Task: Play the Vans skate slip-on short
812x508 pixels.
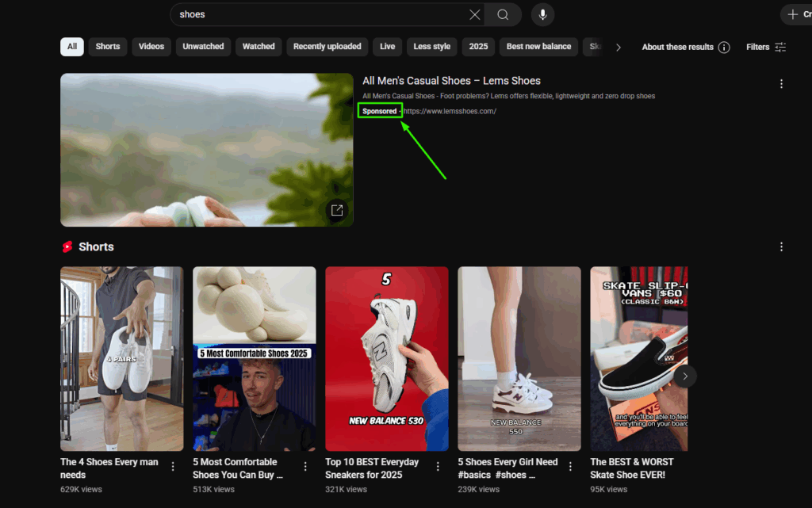Action: [x=639, y=358]
